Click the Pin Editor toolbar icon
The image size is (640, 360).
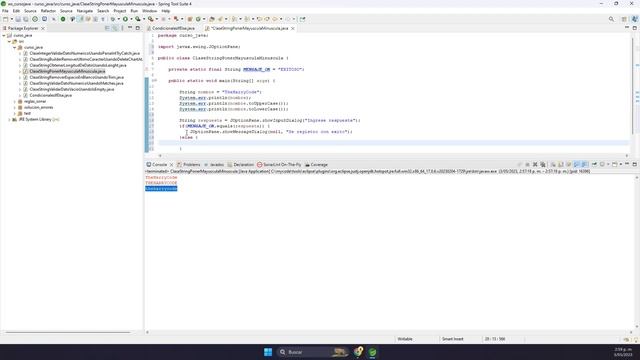pyautogui.click(x=302, y=19)
